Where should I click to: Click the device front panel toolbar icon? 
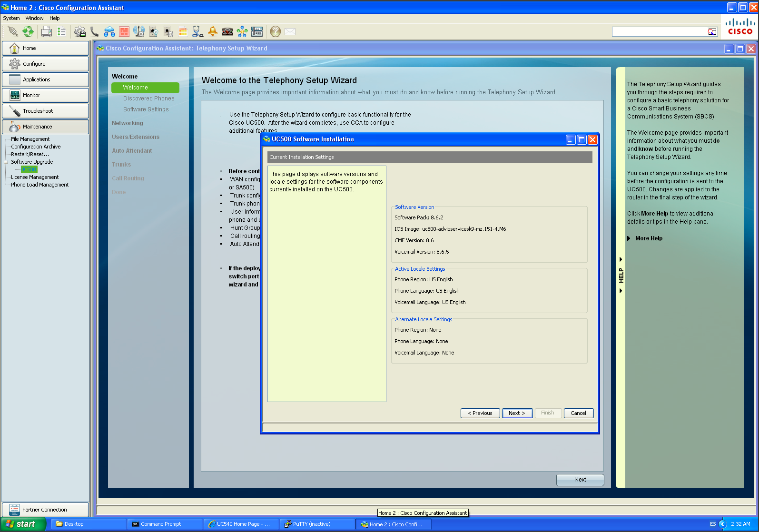pos(257,31)
